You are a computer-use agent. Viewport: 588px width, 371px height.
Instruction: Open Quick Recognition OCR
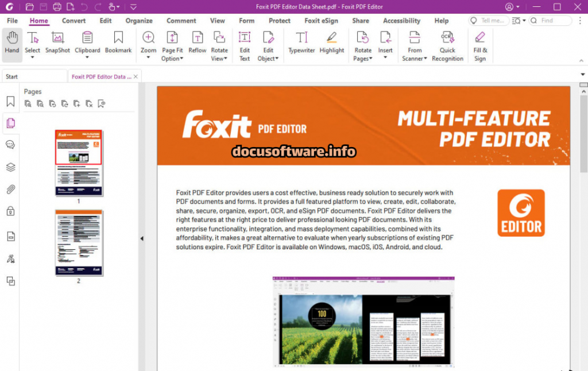coord(447,46)
